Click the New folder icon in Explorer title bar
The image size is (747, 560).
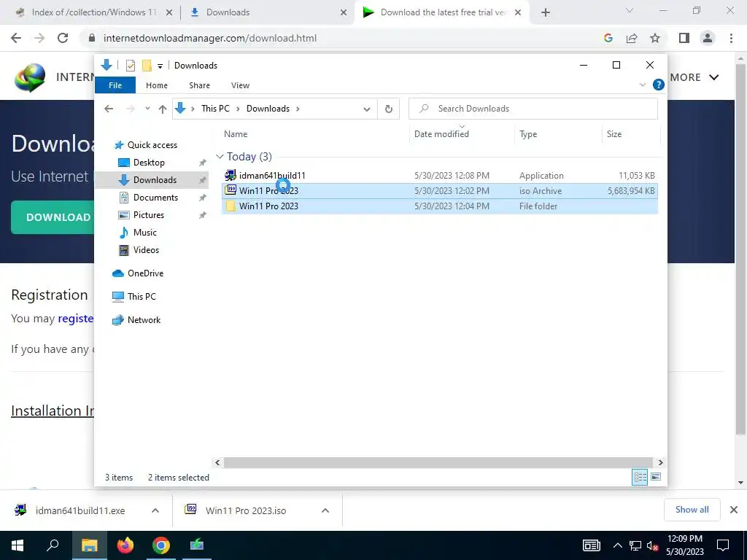(x=147, y=66)
